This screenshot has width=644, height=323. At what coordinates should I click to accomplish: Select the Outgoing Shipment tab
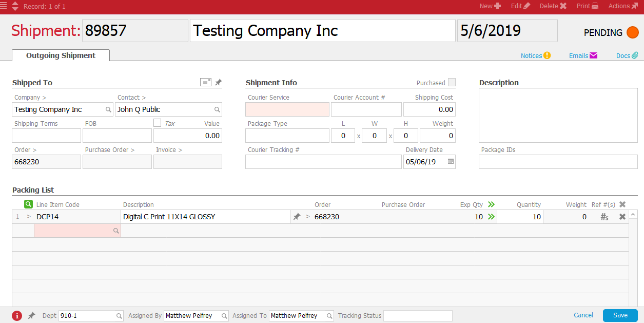pyautogui.click(x=61, y=55)
